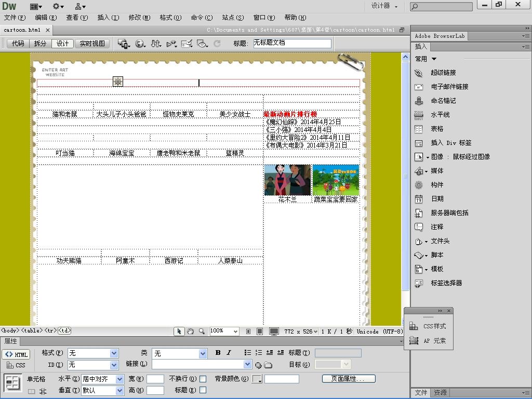
Task: Click the Widget (构件) insert icon
Action: pyautogui.click(x=419, y=185)
